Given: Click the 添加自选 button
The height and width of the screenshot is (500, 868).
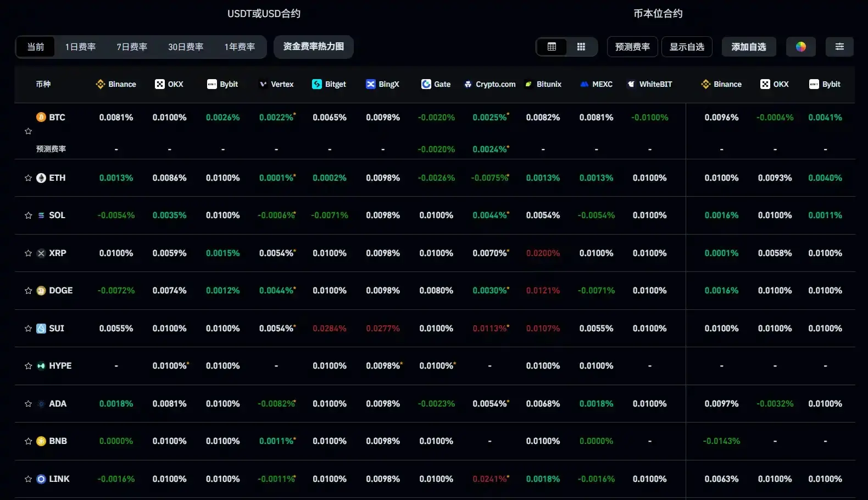Looking at the screenshot, I should coord(749,47).
